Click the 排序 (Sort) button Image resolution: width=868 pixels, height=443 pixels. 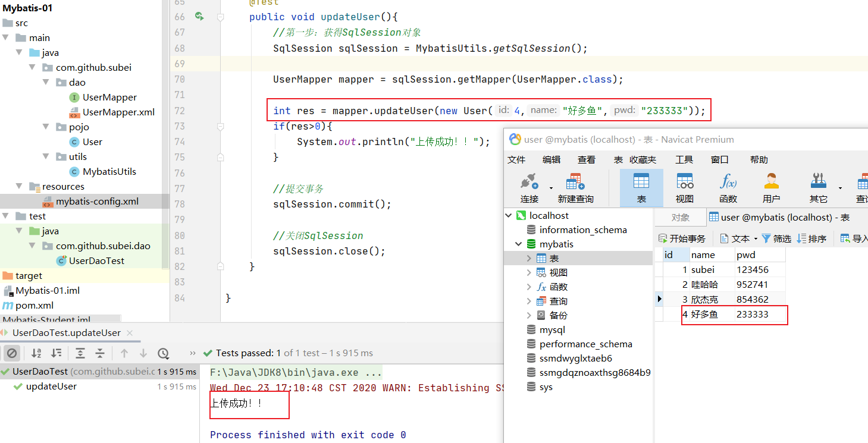812,238
